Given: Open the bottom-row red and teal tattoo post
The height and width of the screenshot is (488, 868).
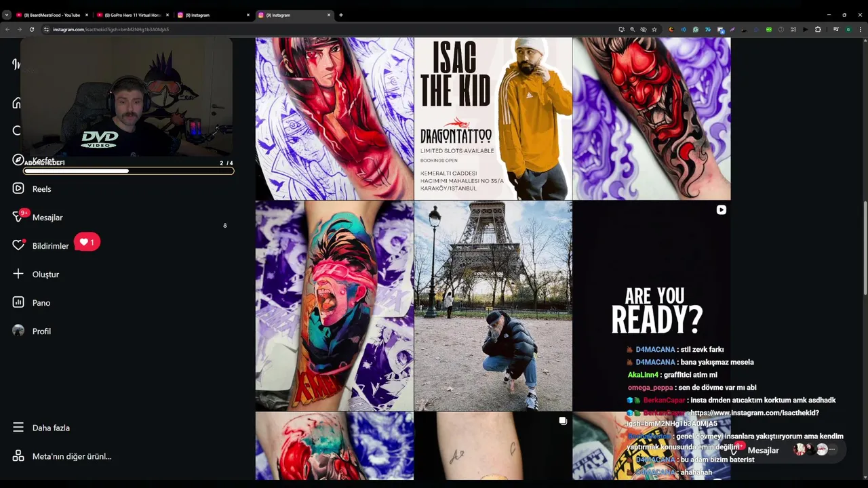Looking at the screenshot, I should (x=334, y=446).
